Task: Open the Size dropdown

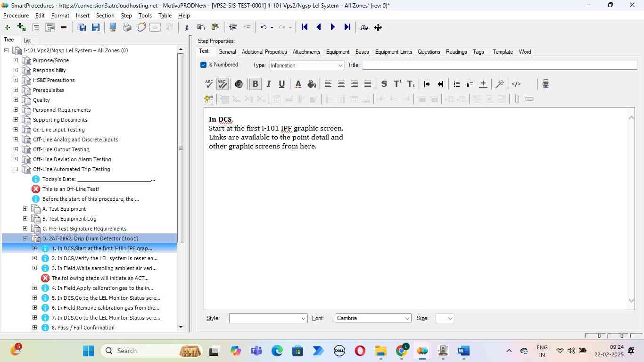Action: pos(445,319)
